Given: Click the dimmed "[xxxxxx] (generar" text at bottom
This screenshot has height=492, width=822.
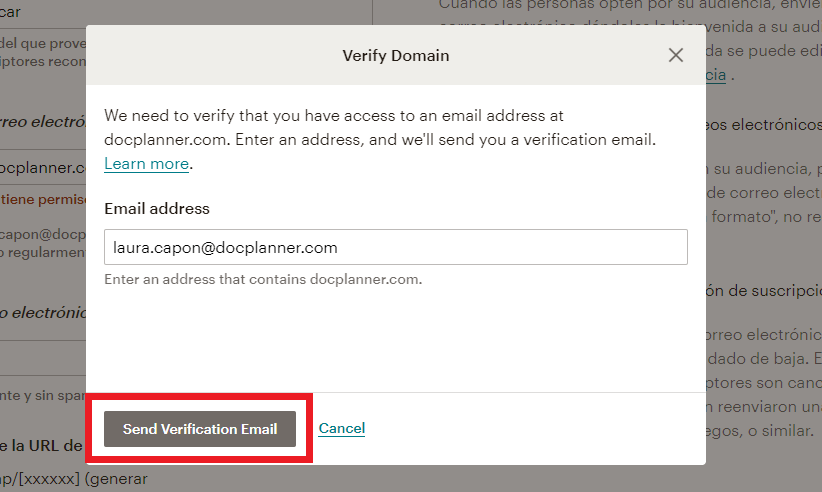Looking at the screenshot, I should (x=74, y=478).
